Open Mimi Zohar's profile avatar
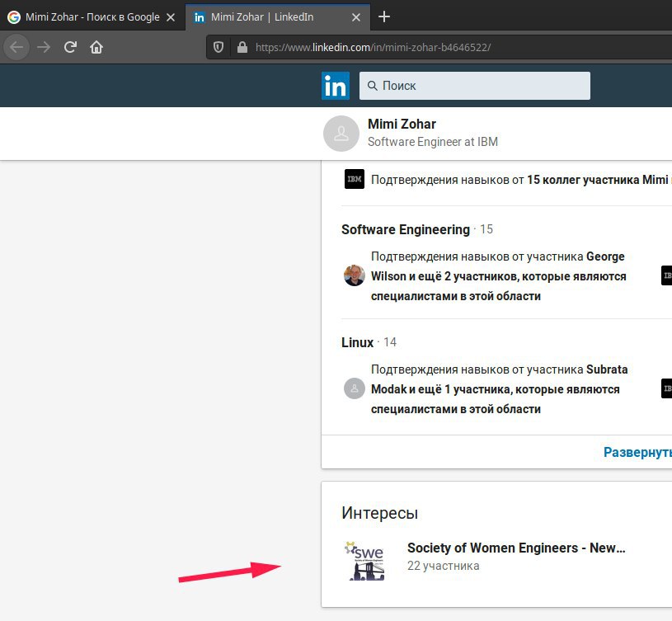The height and width of the screenshot is (621, 672). click(x=341, y=134)
